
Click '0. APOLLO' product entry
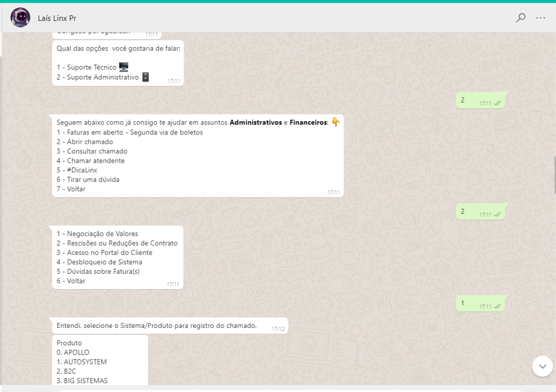(73, 352)
